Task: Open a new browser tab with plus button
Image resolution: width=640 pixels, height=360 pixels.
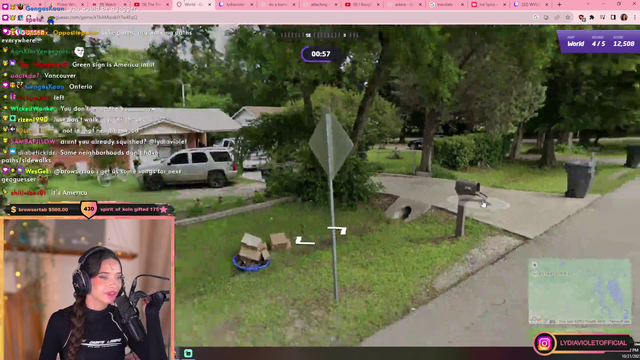Action: pyautogui.click(x=559, y=4)
